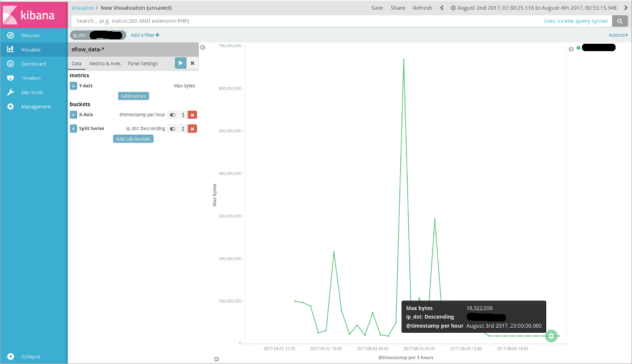Viewport: 632px width, 364px height.
Task: Open Dev Tools wrench icon
Action: 10,93
